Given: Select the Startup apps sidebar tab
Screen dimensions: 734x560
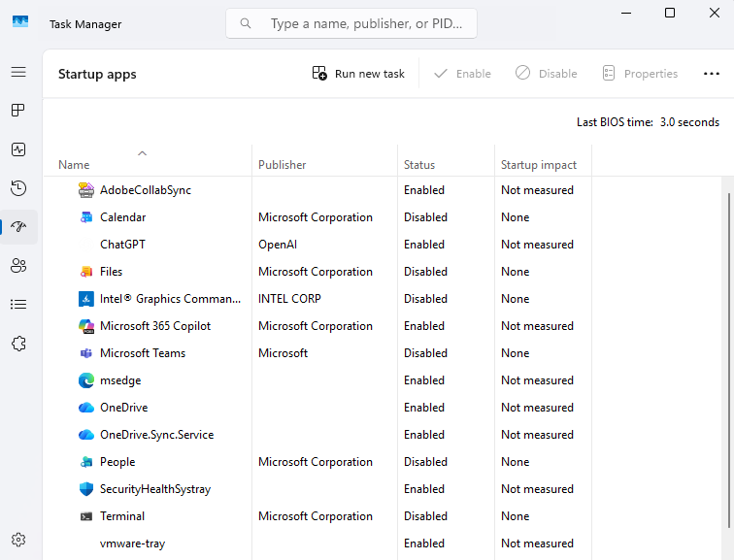Looking at the screenshot, I should (18, 227).
